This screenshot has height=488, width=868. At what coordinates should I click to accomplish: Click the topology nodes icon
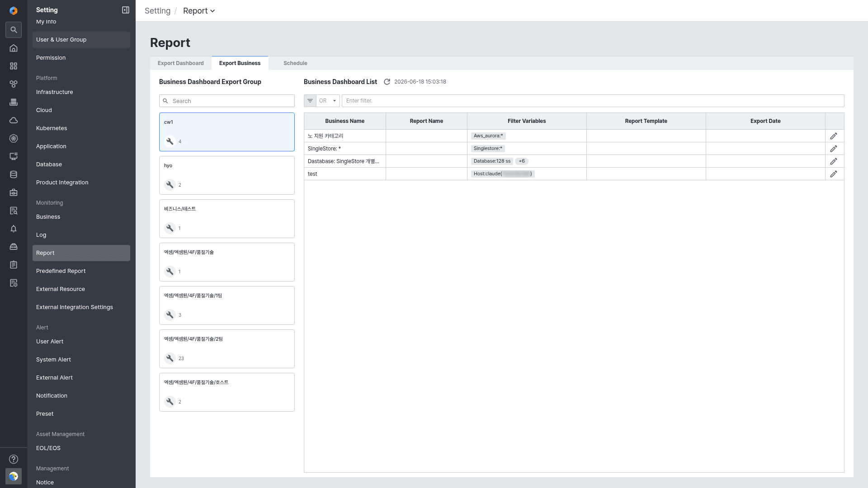(14, 84)
